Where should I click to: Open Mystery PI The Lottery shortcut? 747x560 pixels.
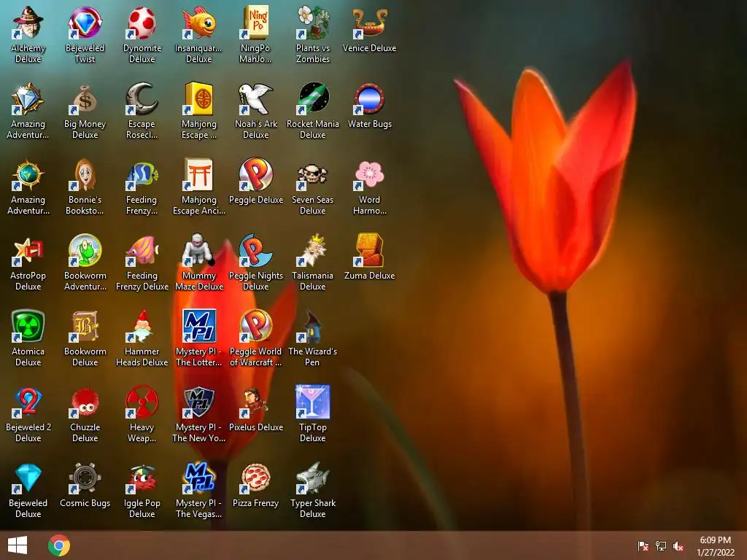coord(198,326)
